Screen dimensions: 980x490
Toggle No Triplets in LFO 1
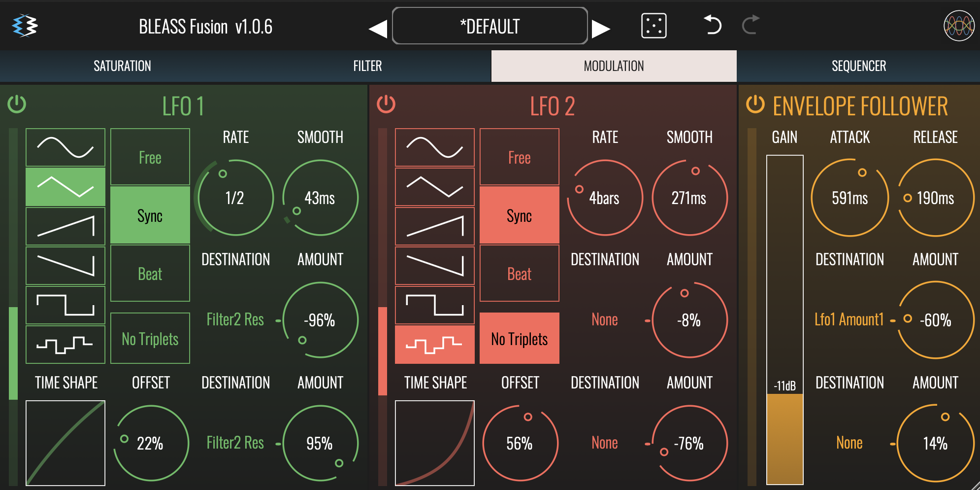[x=150, y=338]
